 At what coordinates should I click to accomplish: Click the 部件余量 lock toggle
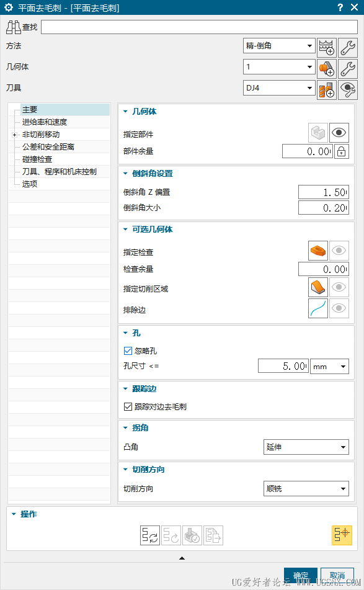(x=341, y=151)
